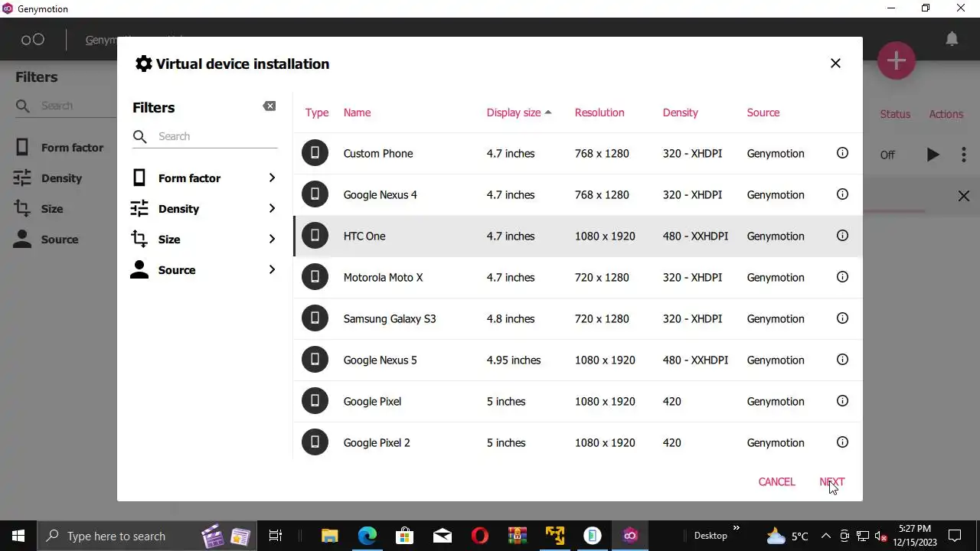This screenshot has height=551, width=980.
Task: Click the main window Search field
Action: [67, 106]
